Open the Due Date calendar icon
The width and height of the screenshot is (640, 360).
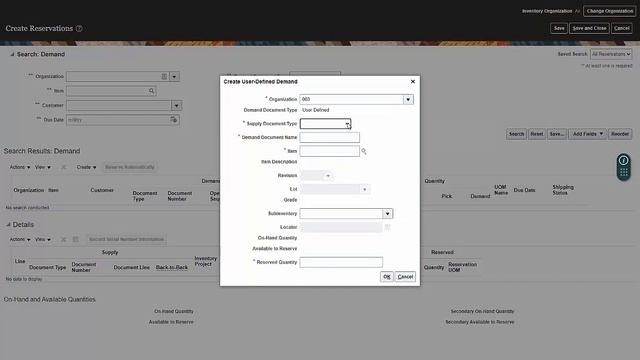pyautogui.click(x=174, y=120)
